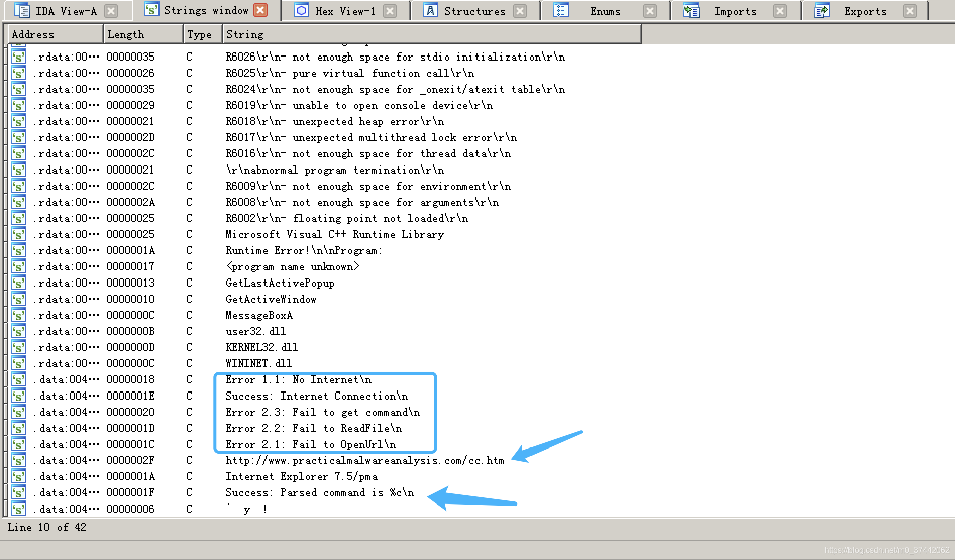The image size is (955, 560).
Task: Select 'Success: Internet Connection\n' string
Action: point(316,396)
